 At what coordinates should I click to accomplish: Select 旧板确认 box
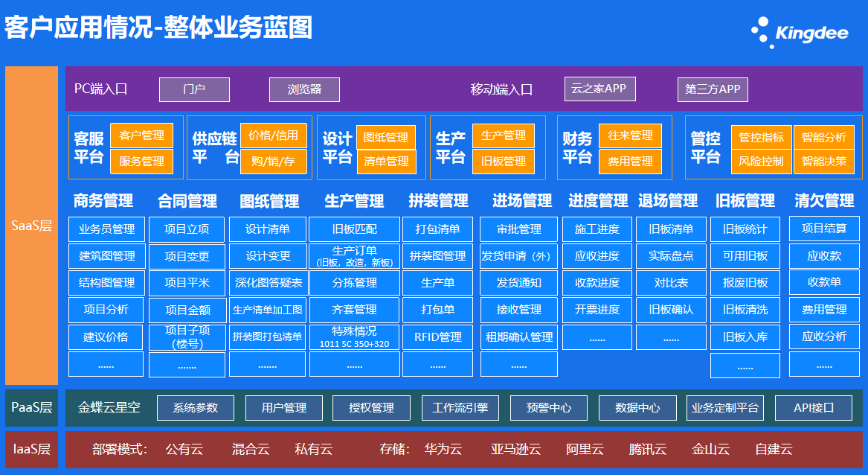click(x=671, y=310)
